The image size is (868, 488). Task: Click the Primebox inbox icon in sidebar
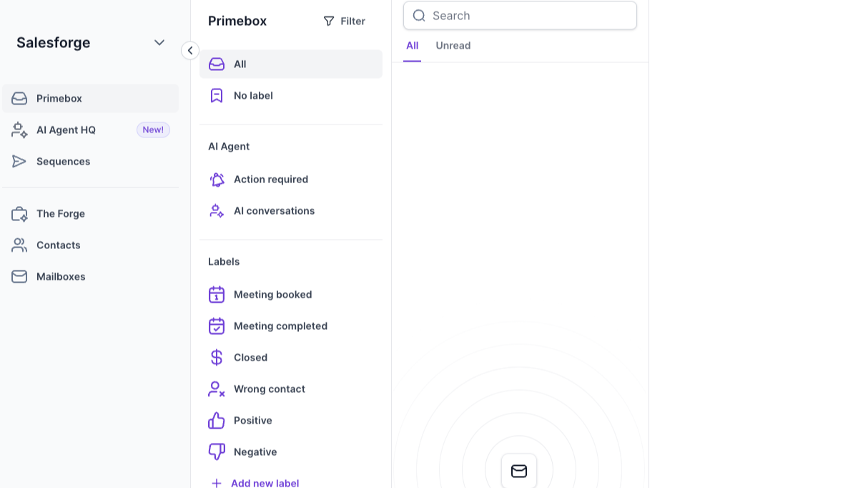pos(19,99)
